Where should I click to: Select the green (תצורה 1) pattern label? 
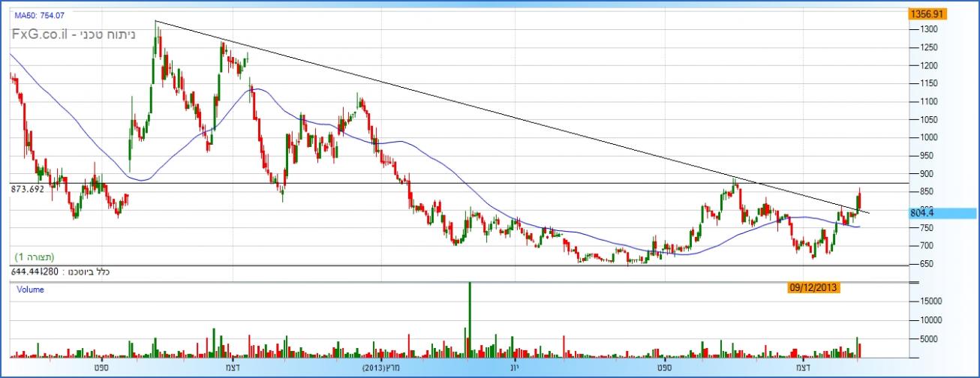pyautogui.click(x=35, y=256)
